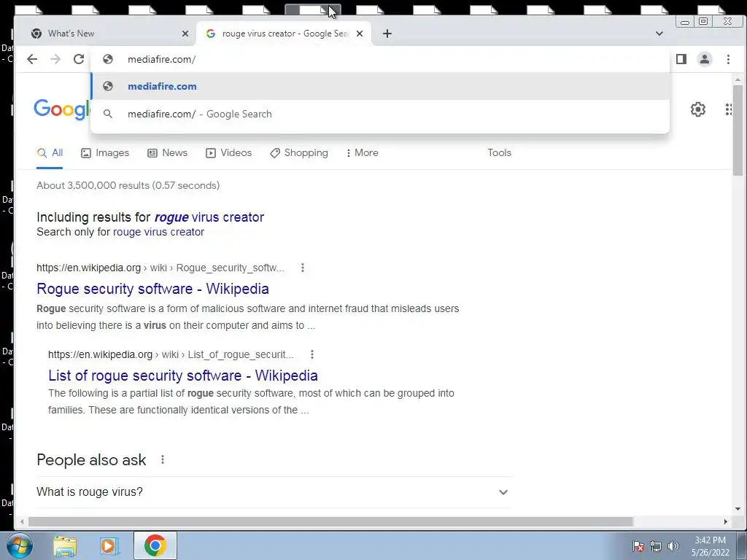Click the vertical scrollbar thumb

(x=738, y=131)
